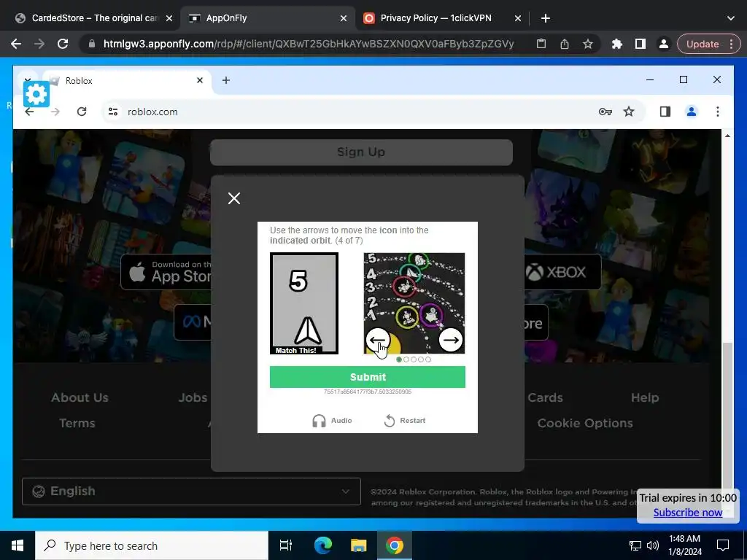Open File Explorer from the taskbar
This screenshot has width=747, height=560.
coord(358,545)
